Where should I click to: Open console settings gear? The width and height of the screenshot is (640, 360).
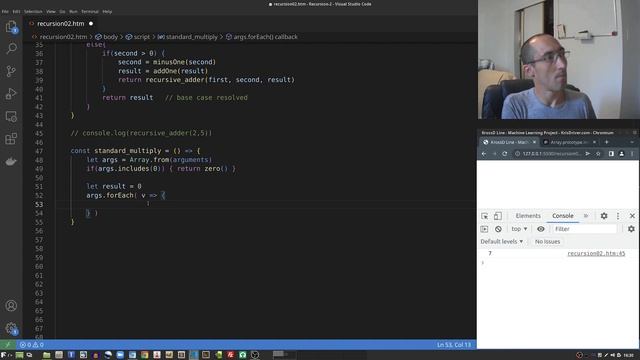[631, 229]
